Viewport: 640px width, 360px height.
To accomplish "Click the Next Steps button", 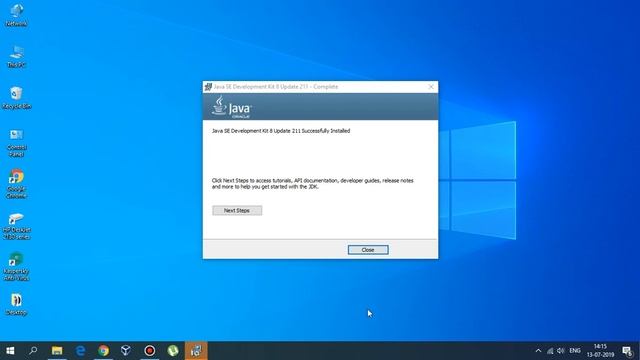I will (x=237, y=210).
